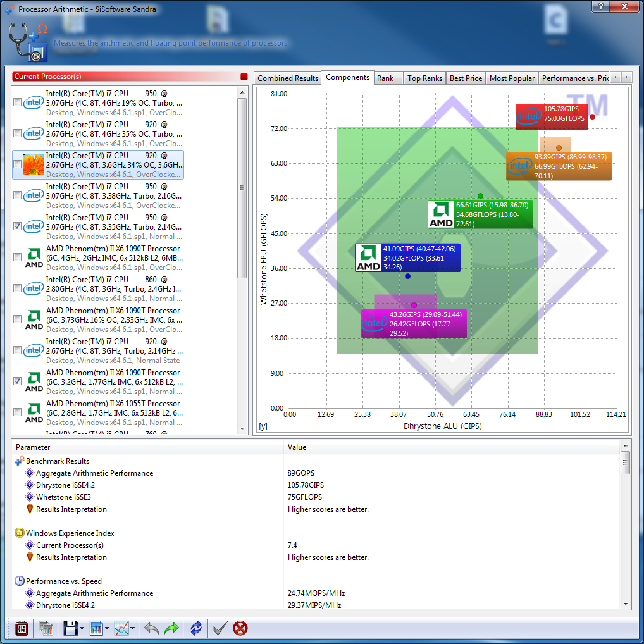Click the red data point on the chart

[x=592, y=116]
